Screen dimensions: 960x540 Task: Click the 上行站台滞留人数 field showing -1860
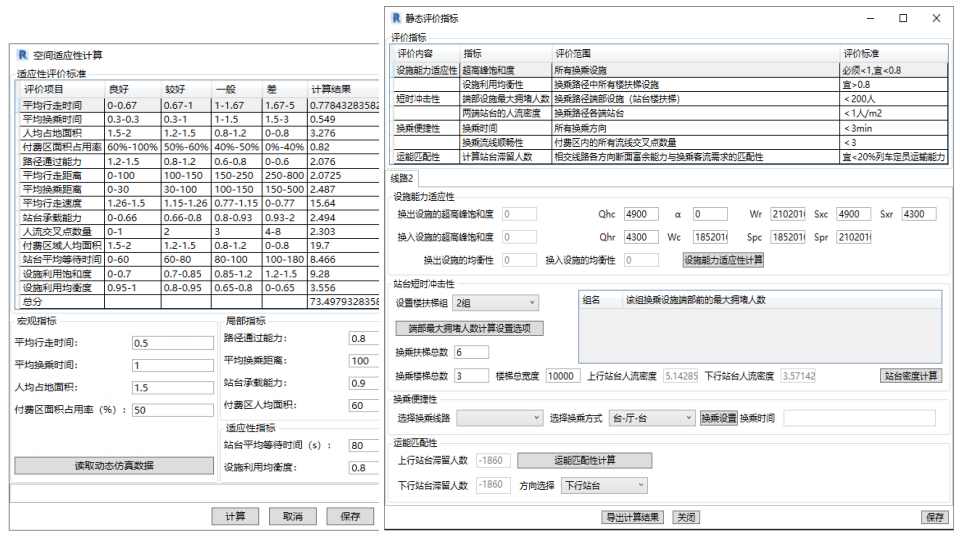pyautogui.click(x=492, y=460)
